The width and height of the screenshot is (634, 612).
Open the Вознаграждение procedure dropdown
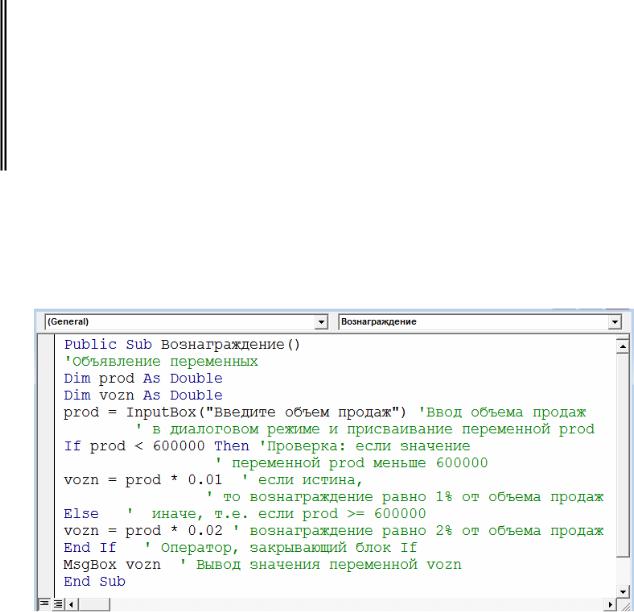(x=615, y=322)
